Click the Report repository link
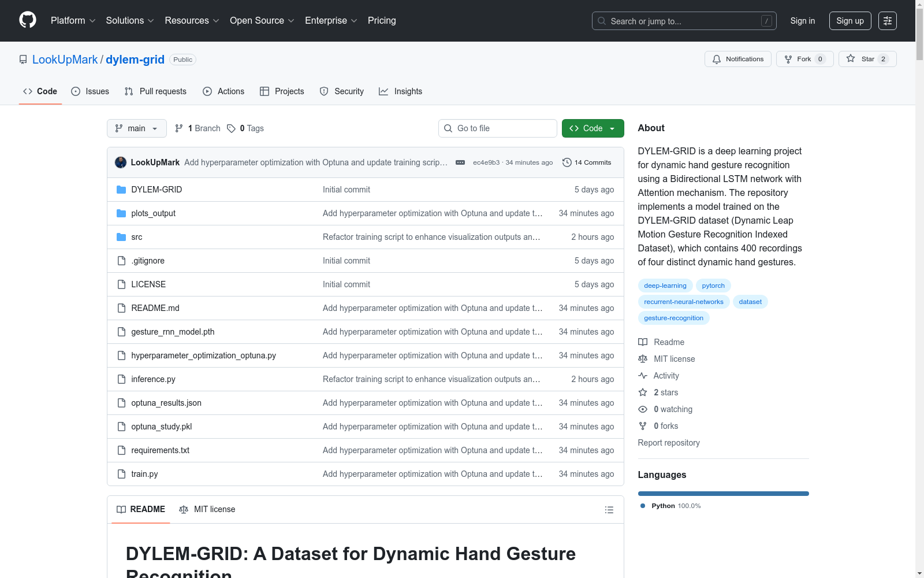The width and height of the screenshot is (924, 578). (669, 443)
